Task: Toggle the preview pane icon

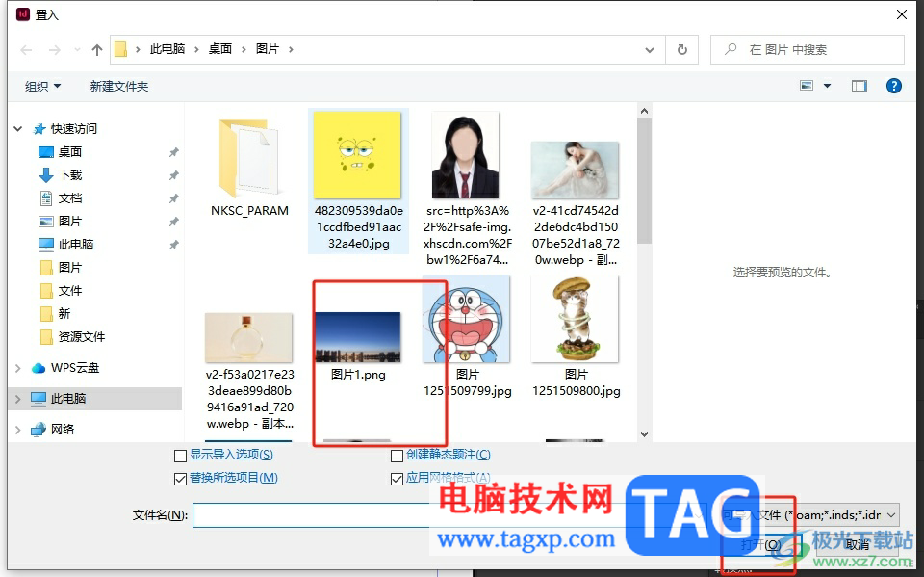Action: 860,86
